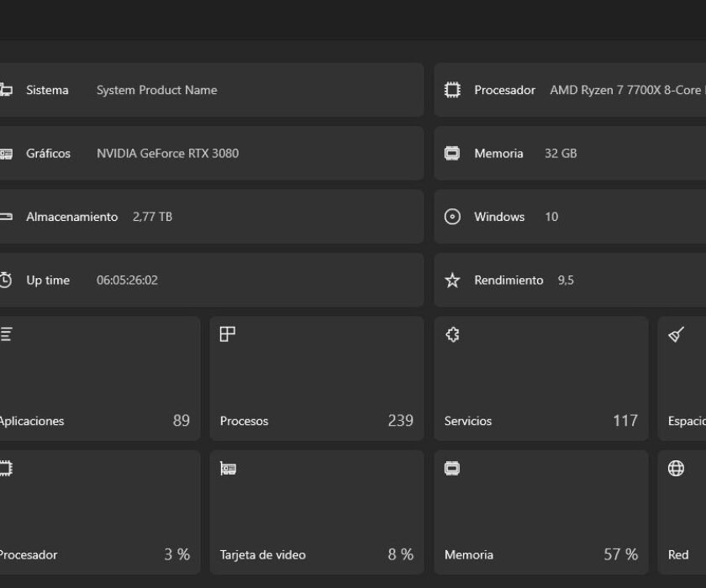
Task: Click NVIDIA GeForce RTX 3080 value
Action: (x=167, y=154)
